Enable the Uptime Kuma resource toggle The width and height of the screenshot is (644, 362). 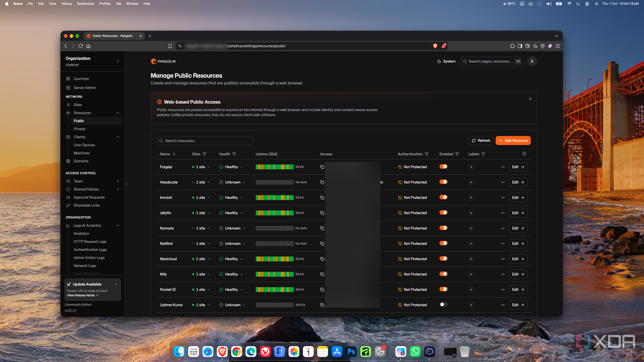[444, 304]
